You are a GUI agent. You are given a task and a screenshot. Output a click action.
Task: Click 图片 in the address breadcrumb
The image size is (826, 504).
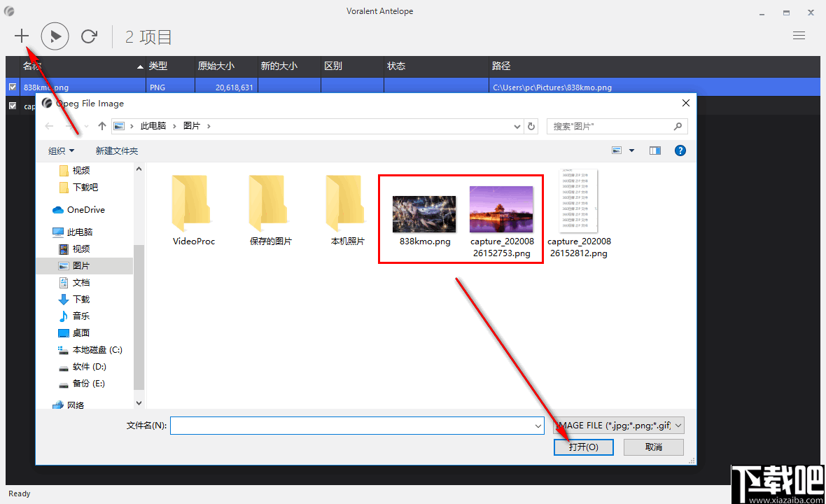click(x=192, y=126)
